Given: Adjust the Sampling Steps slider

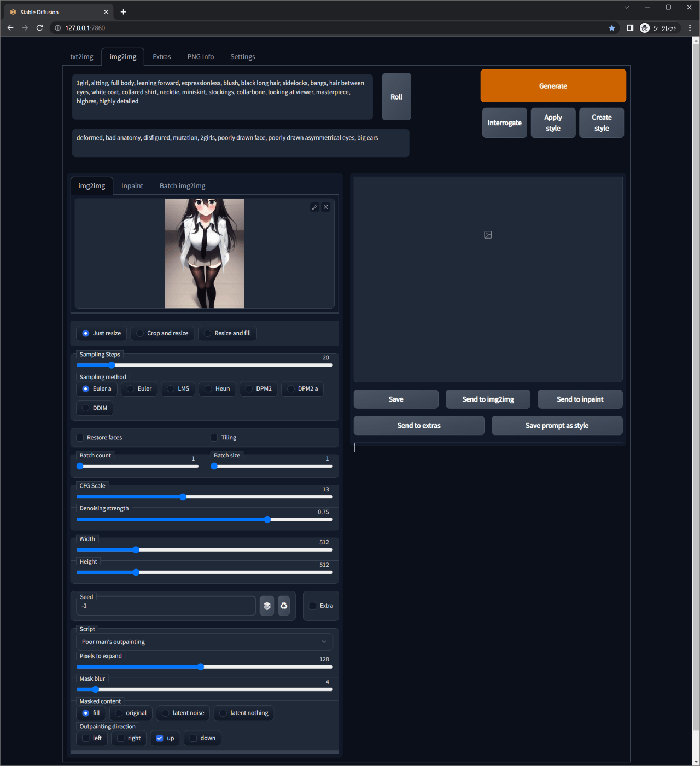Looking at the screenshot, I should point(205,365).
